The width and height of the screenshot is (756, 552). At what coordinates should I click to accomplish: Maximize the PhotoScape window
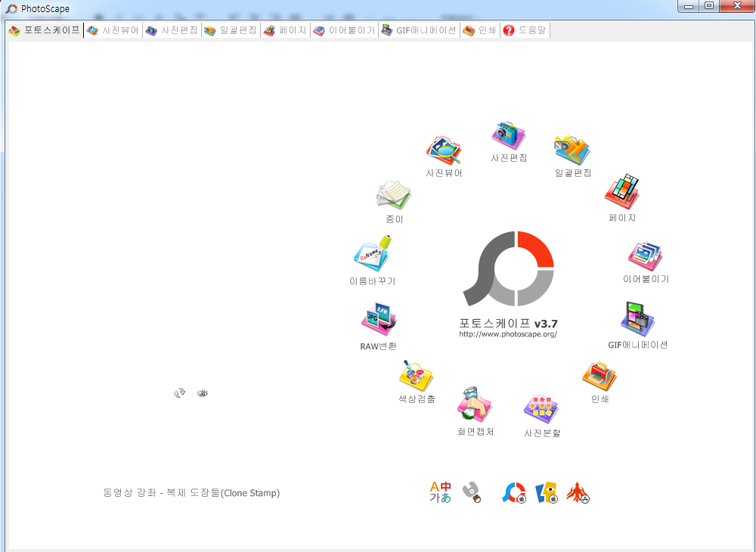(x=709, y=6)
